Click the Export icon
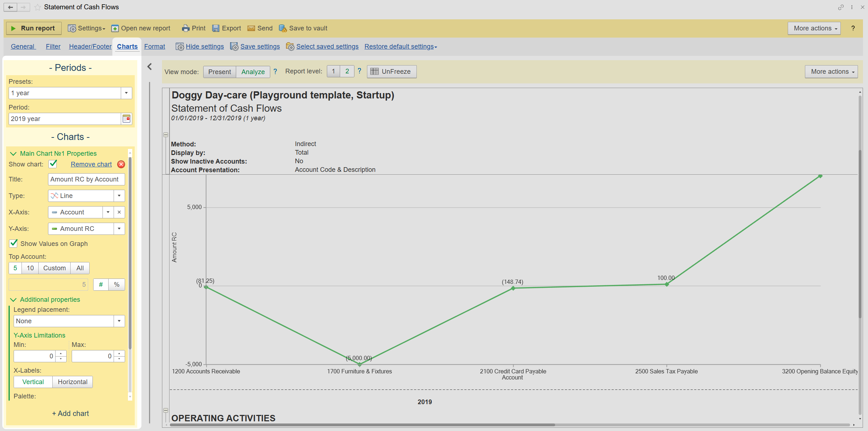This screenshot has width=868, height=431. tap(216, 28)
